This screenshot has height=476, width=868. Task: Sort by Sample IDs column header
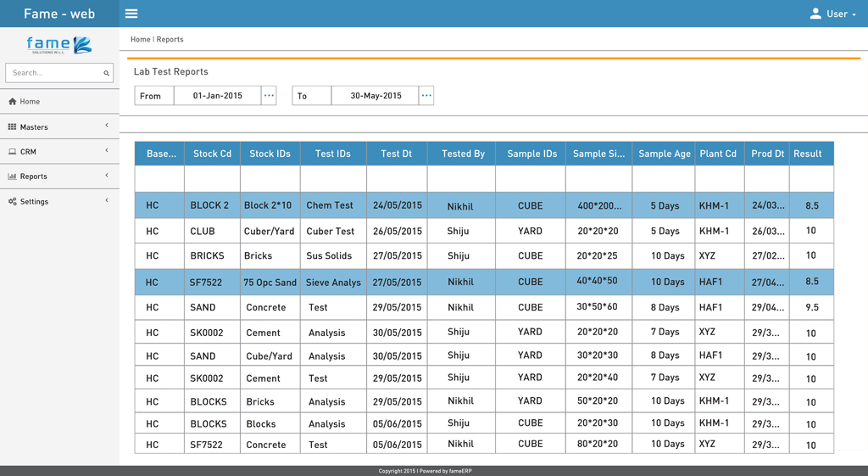click(532, 154)
